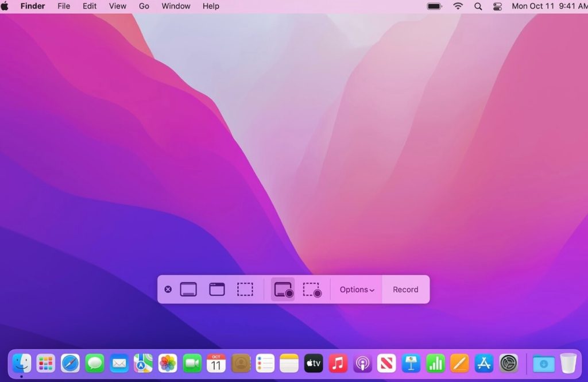Open Wi-Fi menu bar icon

pos(458,6)
